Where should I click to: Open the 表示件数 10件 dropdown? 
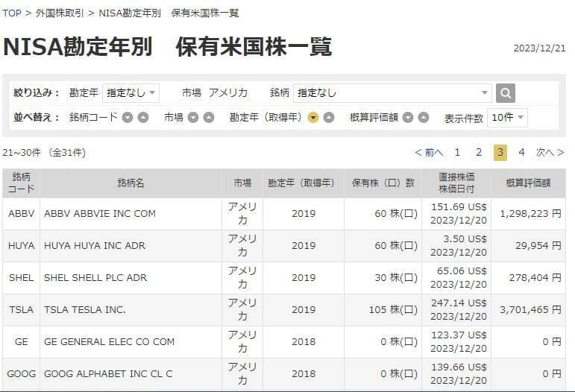tap(507, 118)
